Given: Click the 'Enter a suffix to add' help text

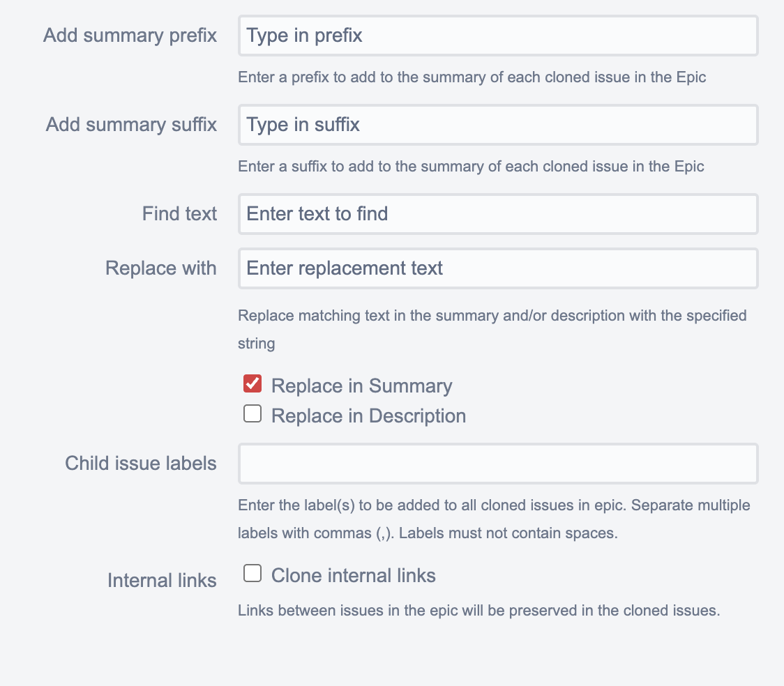Looking at the screenshot, I should pos(471,166).
